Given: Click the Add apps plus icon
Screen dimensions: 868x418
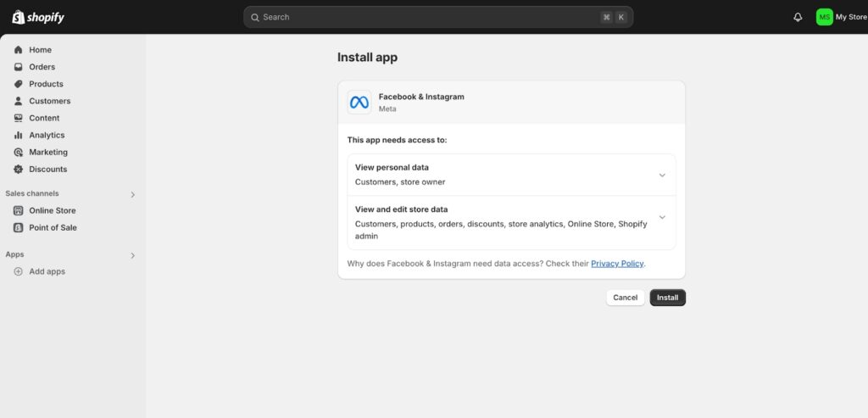Looking at the screenshot, I should [x=19, y=271].
